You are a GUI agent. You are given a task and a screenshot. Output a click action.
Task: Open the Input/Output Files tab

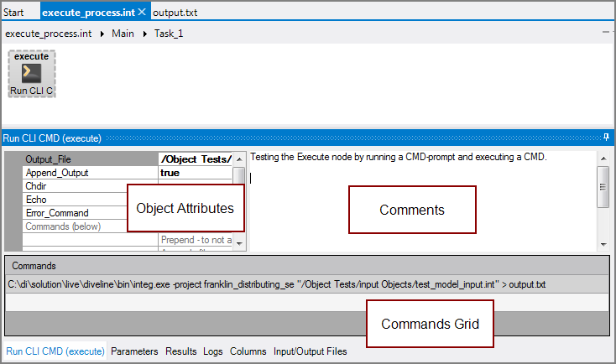click(x=310, y=351)
